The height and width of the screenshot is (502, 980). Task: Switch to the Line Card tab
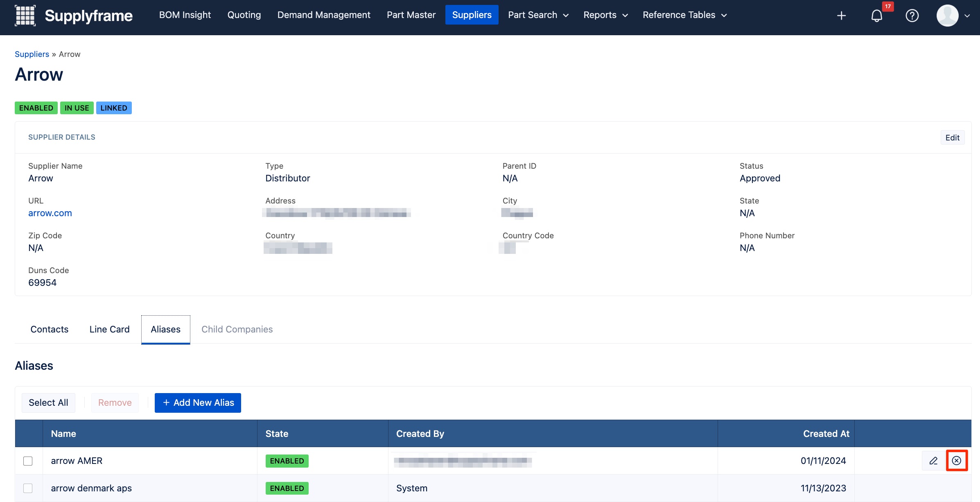click(109, 329)
